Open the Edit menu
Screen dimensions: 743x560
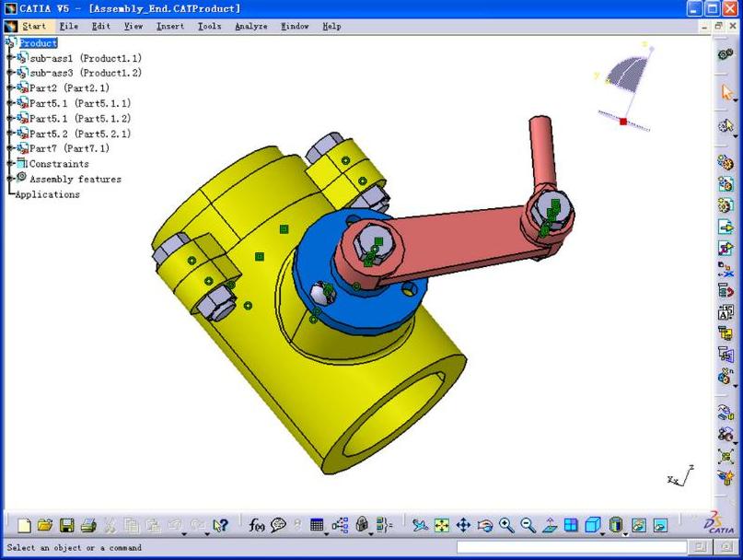coord(101,26)
